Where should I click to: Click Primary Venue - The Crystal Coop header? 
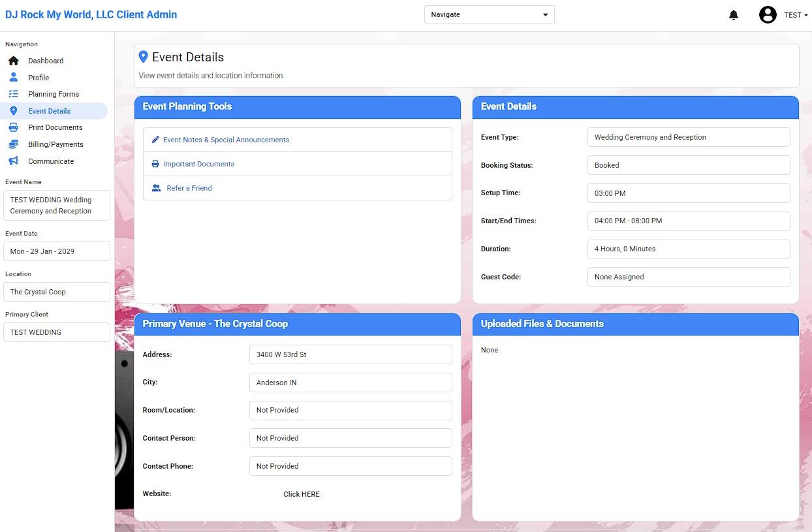point(298,324)
